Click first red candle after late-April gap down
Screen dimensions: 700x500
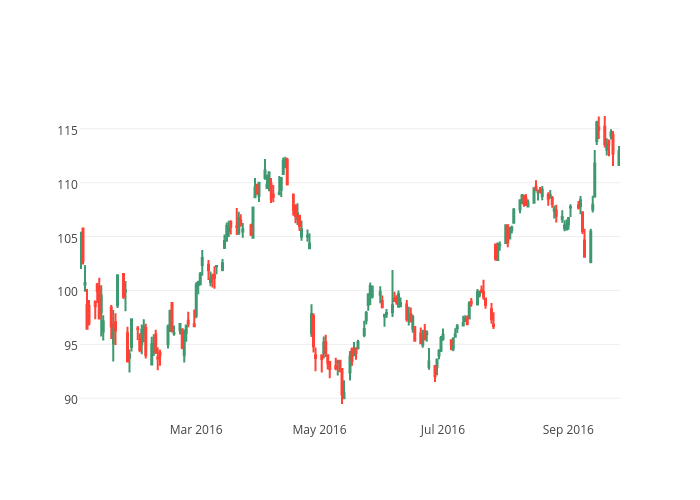(x=312, y=325)
